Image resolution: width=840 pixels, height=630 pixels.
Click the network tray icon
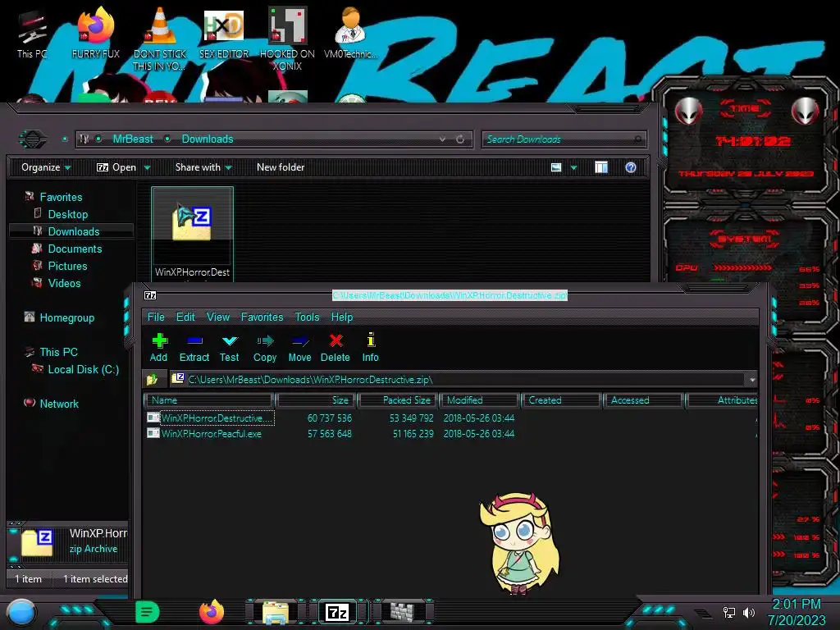pyautogui.click(x=728, y=612)
